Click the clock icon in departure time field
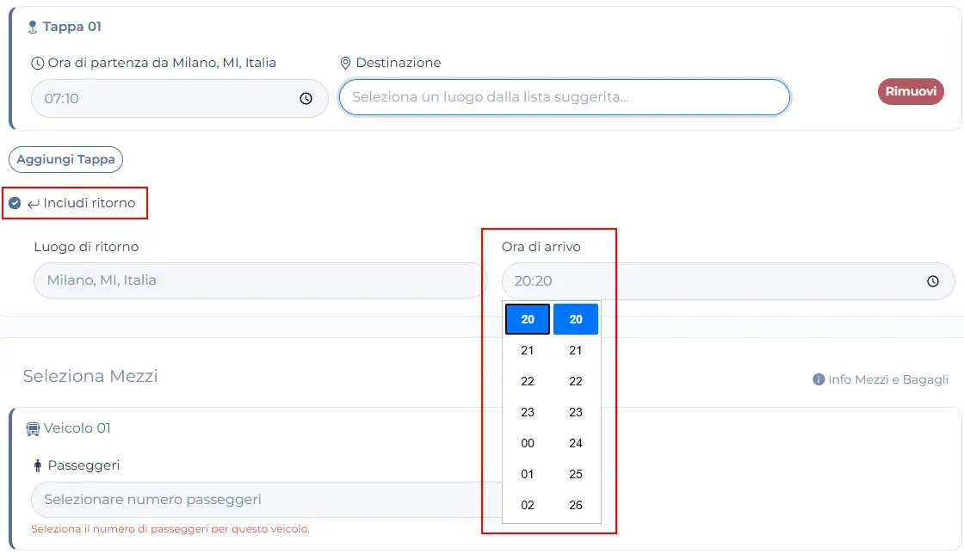 306,98
